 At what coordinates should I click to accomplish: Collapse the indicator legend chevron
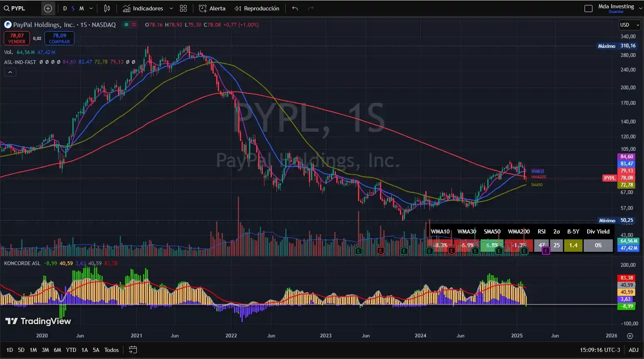10,72
